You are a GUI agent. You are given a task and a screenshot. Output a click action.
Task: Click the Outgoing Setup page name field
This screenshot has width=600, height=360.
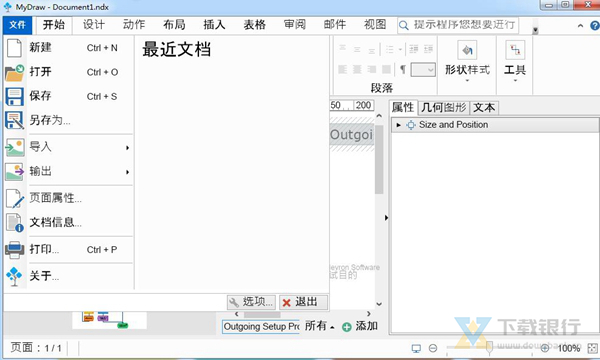click(261, 327)
